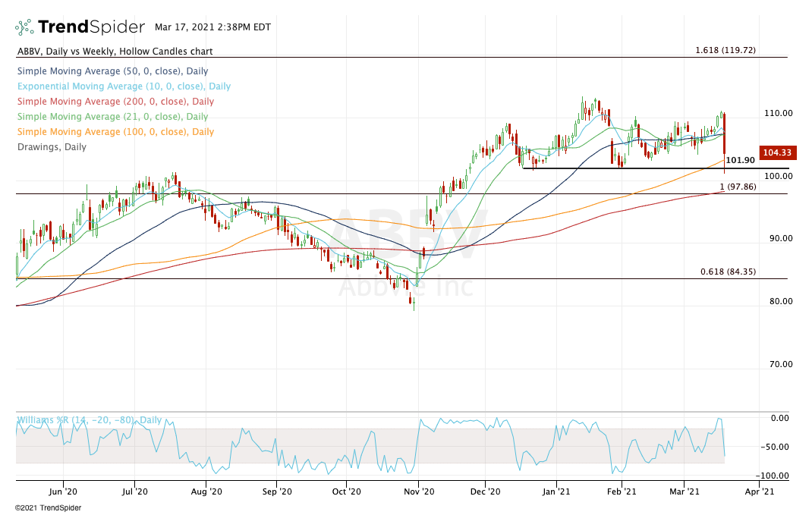Click the TrendSpider spider logo icon

click(x=24, y=27)
